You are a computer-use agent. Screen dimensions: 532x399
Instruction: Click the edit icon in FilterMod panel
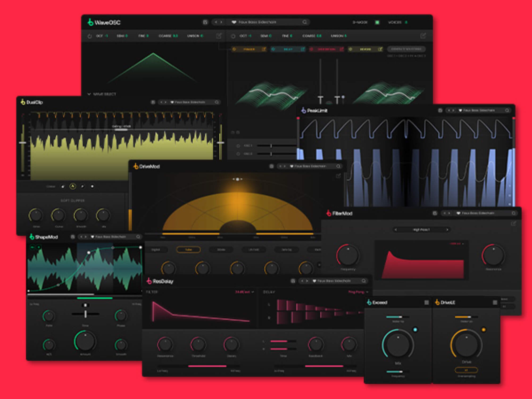pyautogui.click(x=513, y=224)
